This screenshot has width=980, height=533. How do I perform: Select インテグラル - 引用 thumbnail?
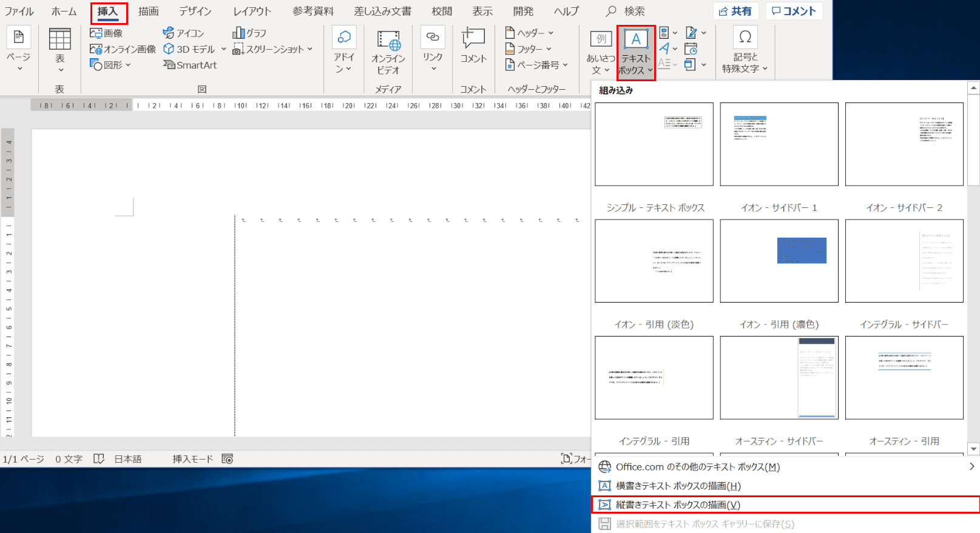pos(654,378)
